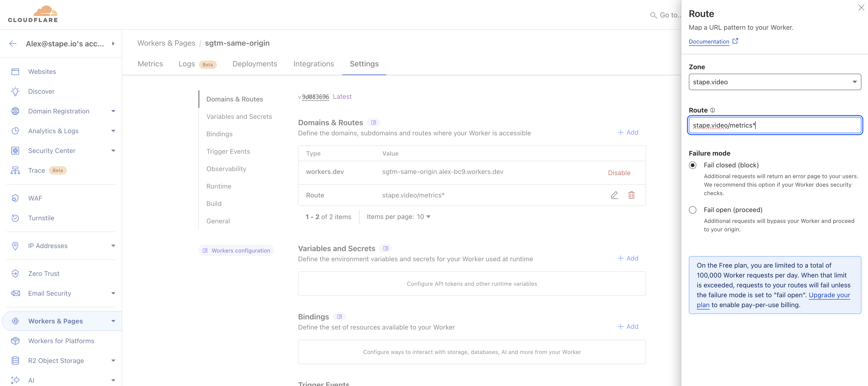Click the Analytics & Logs chart icon
This screenshot has height=386, width=868.
(15, 131)
